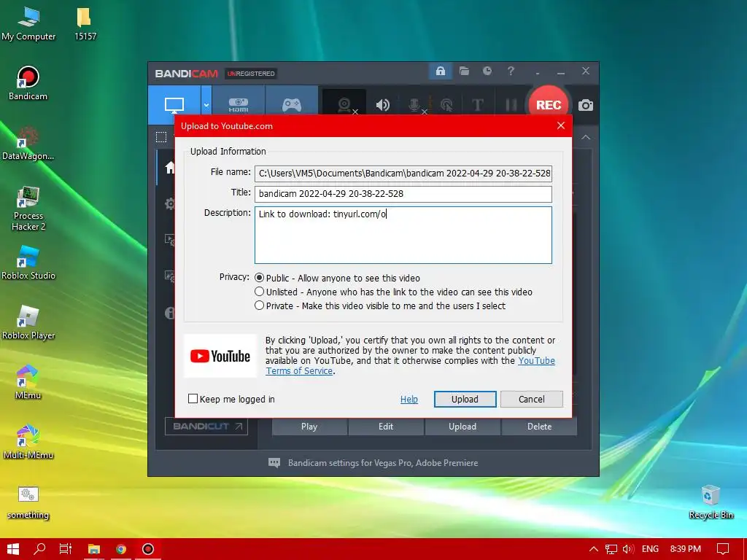Click the pause recording icon
This screenshot has height=560, width=747.
(511, 105)
